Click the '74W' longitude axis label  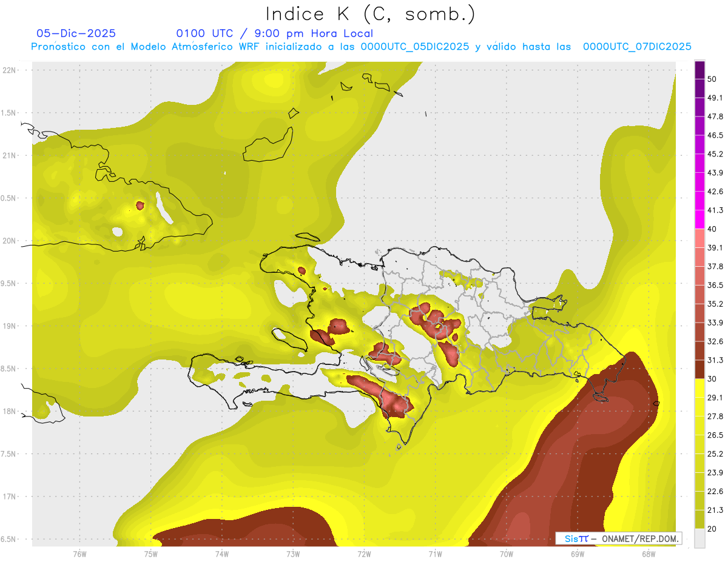point(222,554)
